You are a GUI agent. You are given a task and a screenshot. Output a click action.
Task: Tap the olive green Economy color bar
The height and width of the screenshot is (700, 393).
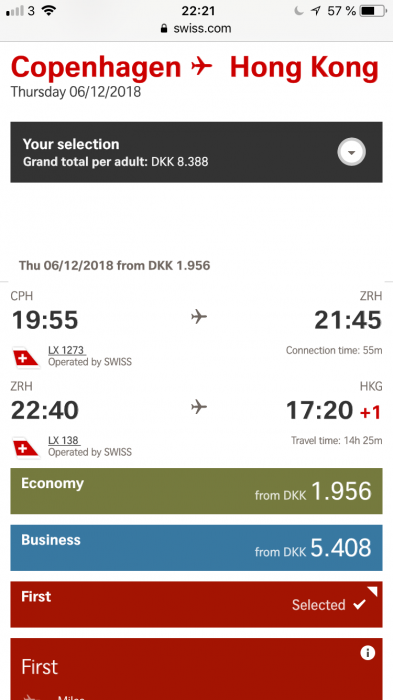[196, 491]
